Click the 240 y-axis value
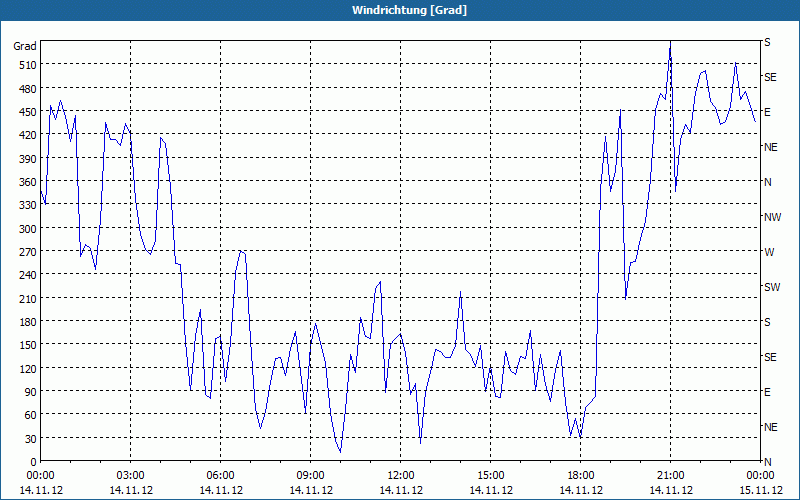The height and width of the screenshot is (500, 800). pyautogui.click(x=28, y=275)
